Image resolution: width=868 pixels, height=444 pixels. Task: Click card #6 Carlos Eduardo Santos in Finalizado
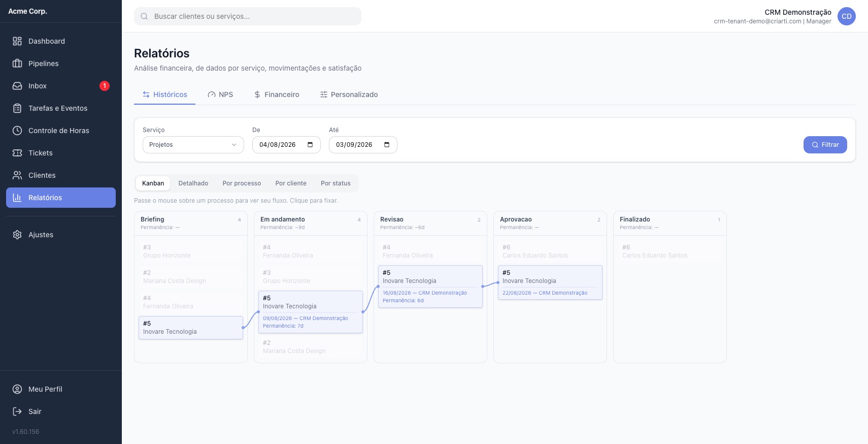click(670, 251)
